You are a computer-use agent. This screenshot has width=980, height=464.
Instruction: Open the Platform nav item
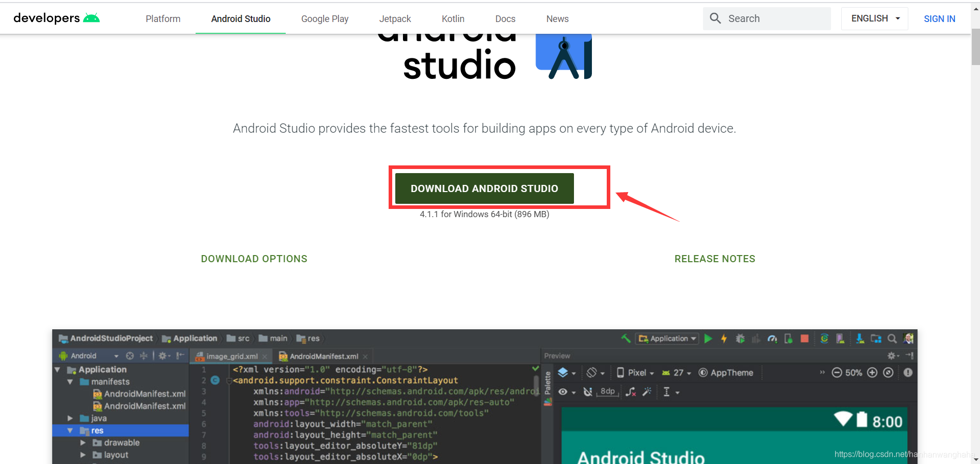tap(163, 19)
